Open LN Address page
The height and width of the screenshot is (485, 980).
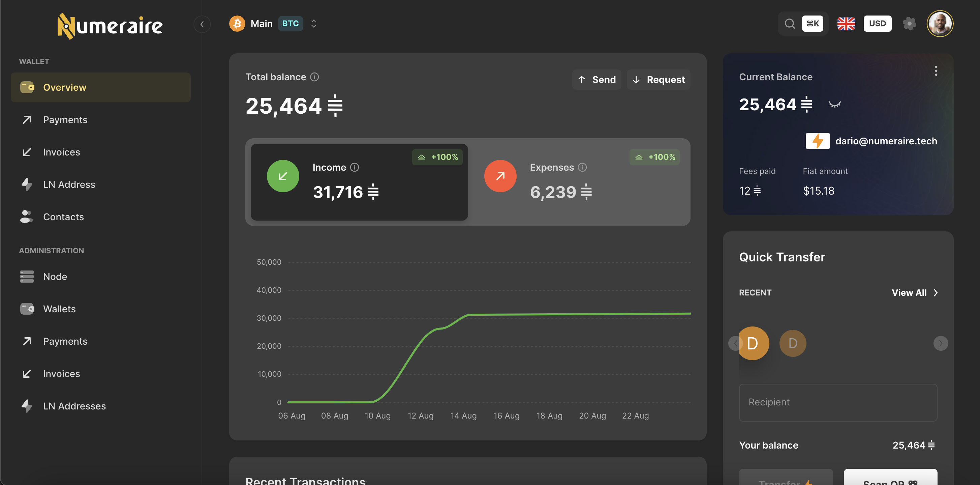coord(100,184)
